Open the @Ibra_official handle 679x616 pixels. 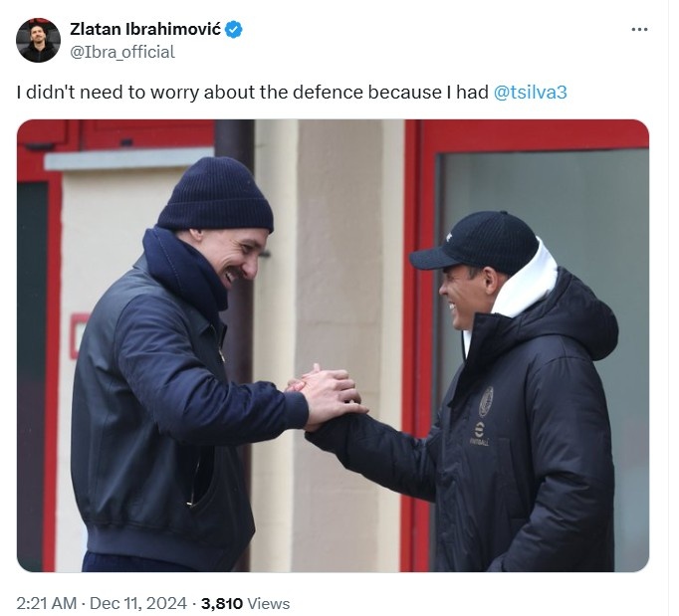coord(122,52)
